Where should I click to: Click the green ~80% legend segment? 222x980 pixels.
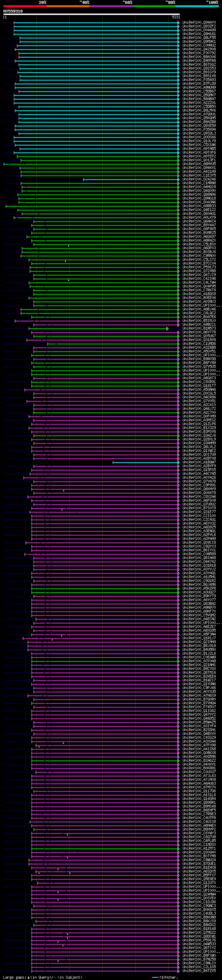tap(154, 6)
